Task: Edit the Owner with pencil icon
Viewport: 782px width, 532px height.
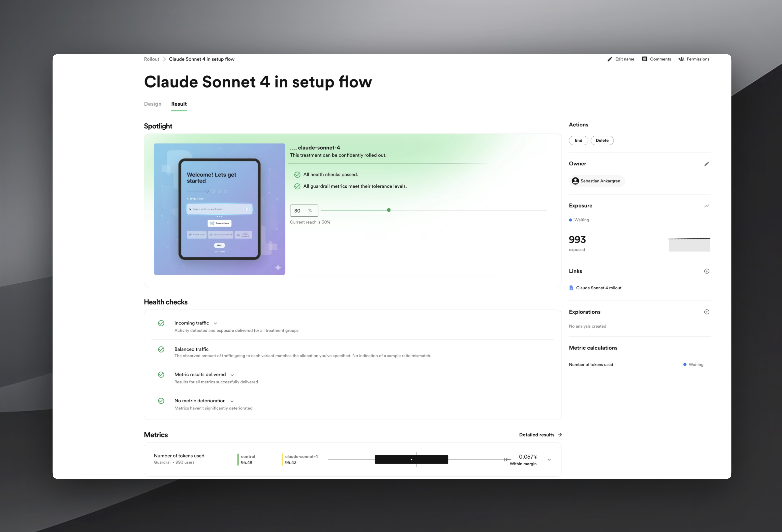Action: [x=707, y=164]
